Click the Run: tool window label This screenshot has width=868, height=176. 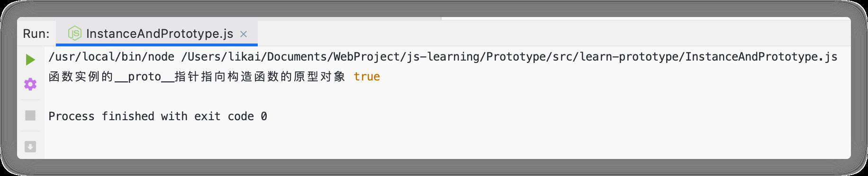point(36,34)
